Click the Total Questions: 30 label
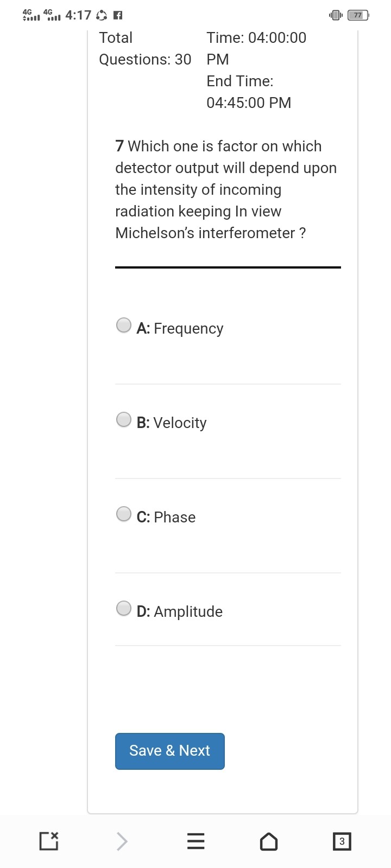Screen dimensions: 391x868 coord(145,48)
